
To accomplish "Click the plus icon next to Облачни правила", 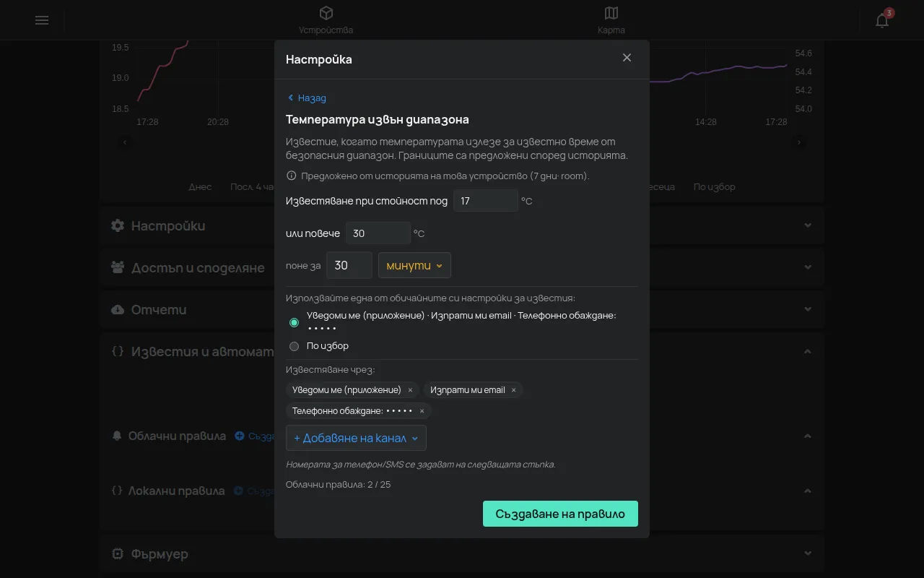I will click(240, 436).
